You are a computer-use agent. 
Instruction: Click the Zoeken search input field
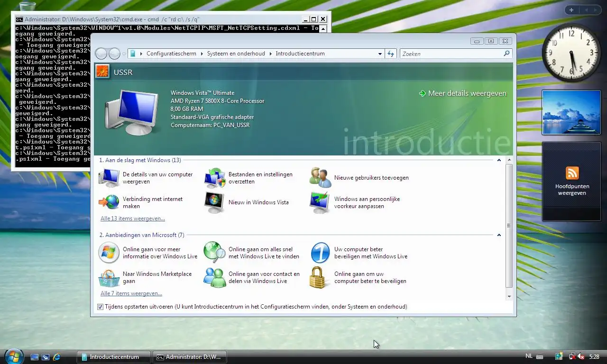451,54
